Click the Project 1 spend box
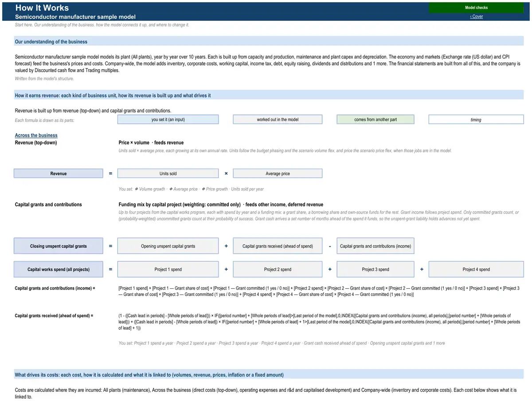Screen dimensions: 532x401 [168, 269]
